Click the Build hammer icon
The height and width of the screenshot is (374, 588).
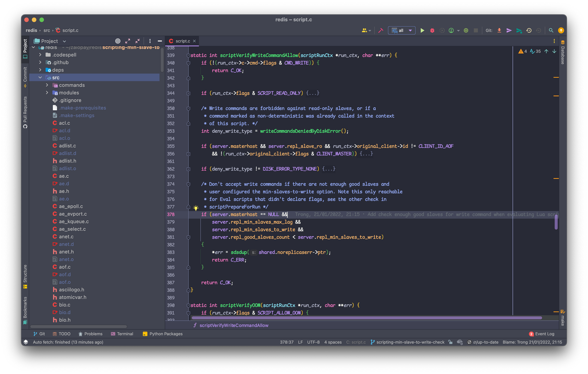[381, 30]
